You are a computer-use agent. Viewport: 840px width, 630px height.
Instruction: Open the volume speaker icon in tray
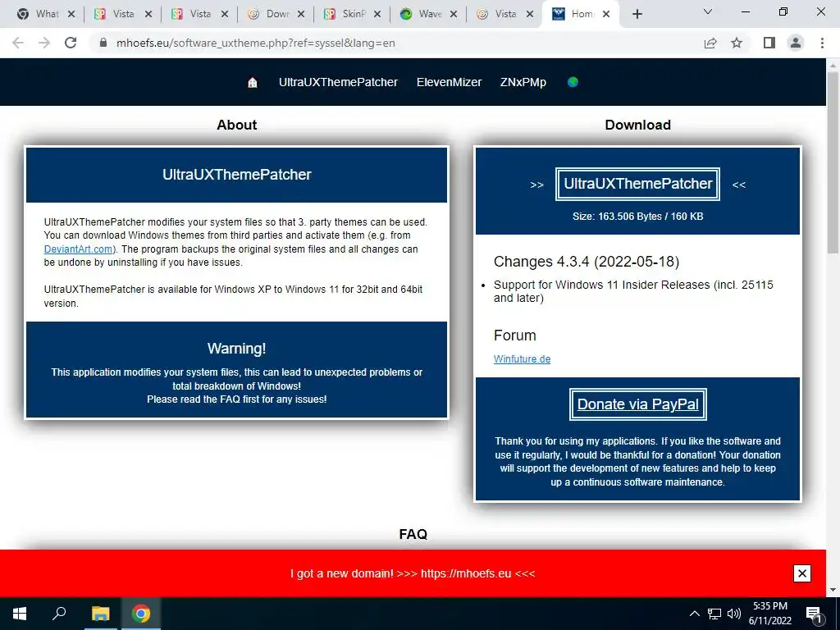pos(734,614)
